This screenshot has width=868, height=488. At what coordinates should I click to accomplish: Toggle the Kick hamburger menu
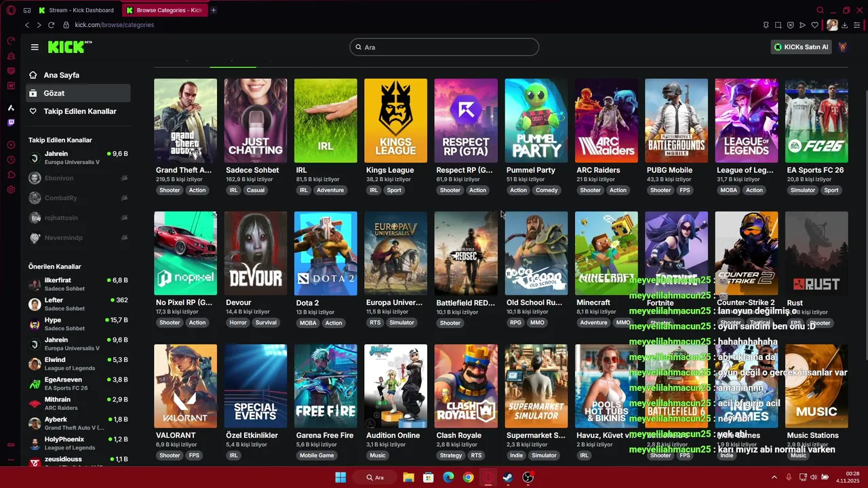click(35, 47)
